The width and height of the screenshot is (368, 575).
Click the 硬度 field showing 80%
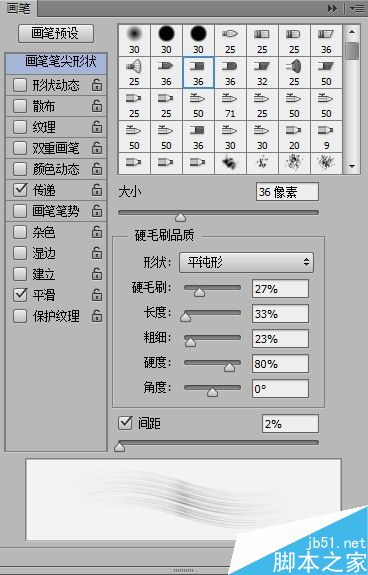[280, 364]
